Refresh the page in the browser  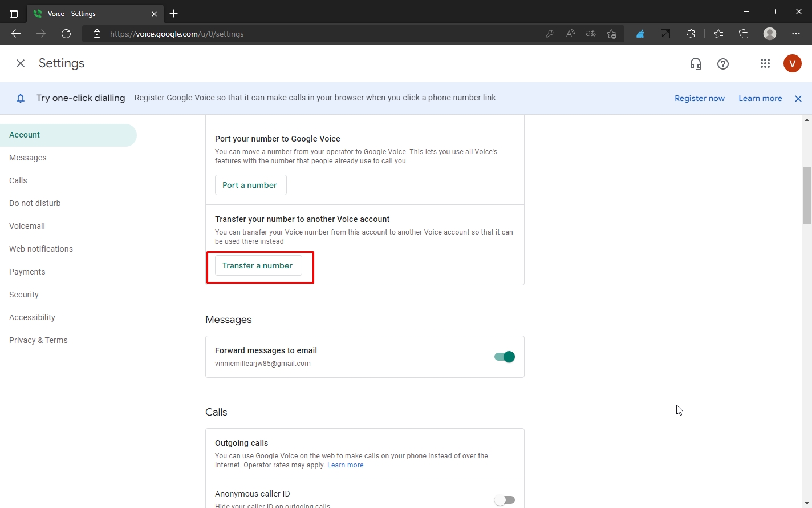click(66, 34)
